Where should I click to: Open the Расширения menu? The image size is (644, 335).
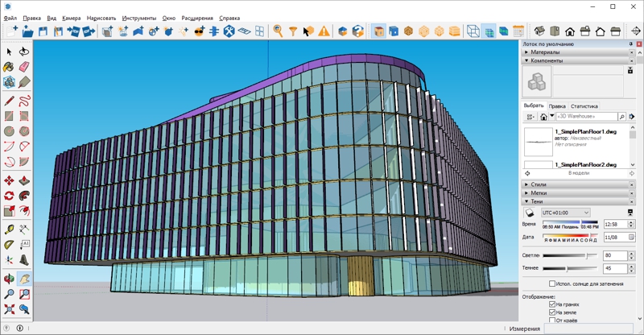197,18
